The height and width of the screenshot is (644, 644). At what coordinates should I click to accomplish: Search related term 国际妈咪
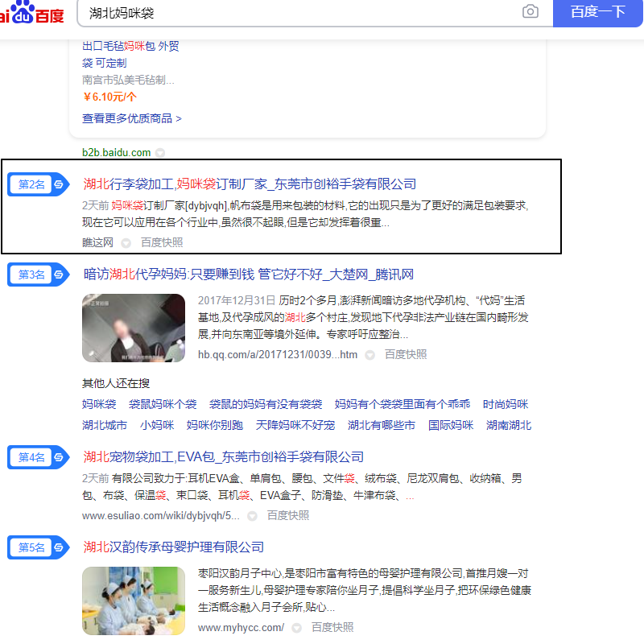tap(451, 425)
